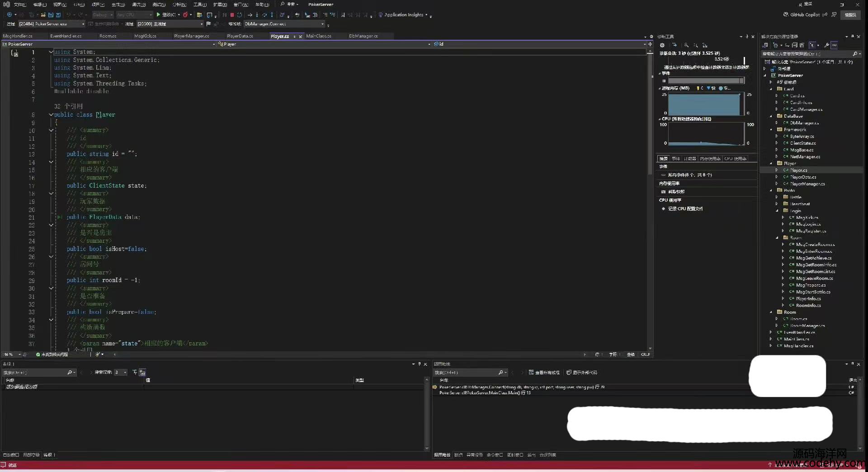The image size is (868, 472).
Task: Open the Any CPU platform dropdown
Action: click(x=135, y=14)
